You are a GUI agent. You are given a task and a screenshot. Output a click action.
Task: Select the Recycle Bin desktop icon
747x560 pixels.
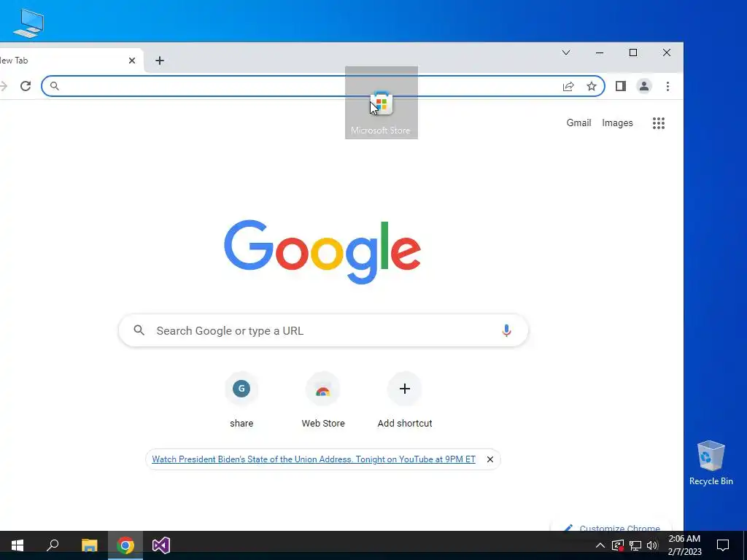click(x=711, y=462)
